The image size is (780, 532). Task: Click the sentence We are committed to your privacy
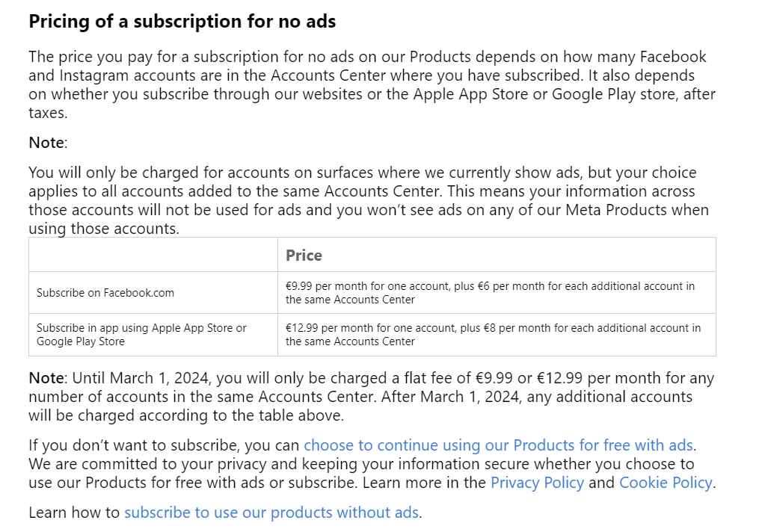pos(224,464)
